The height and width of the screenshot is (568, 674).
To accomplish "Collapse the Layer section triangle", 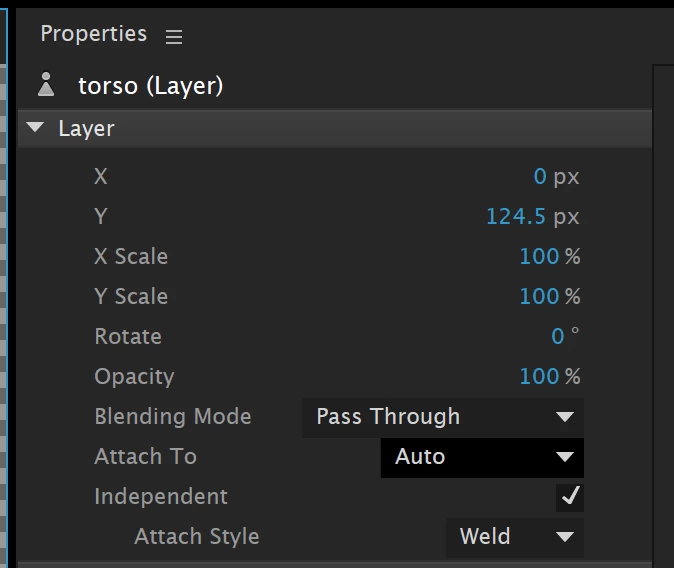I will pyautogui.click(x=36, y=128).
